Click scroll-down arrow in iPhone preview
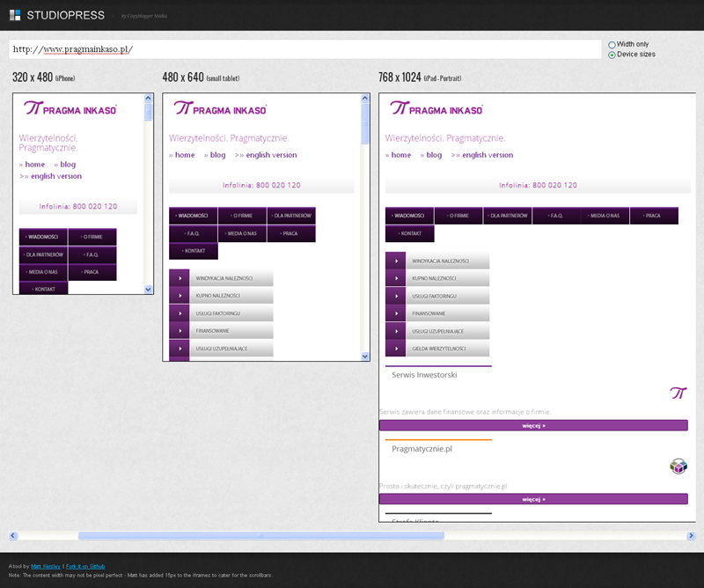The image size is (704, 588). (x=148, y=289)
